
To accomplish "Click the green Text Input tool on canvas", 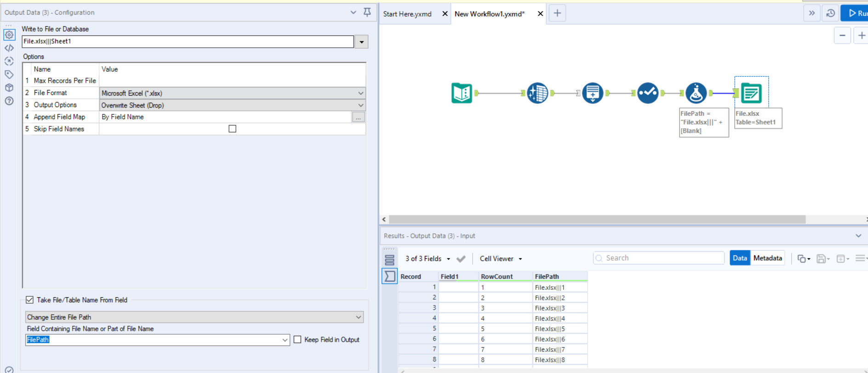I will pyautogui.click(x=462, y=93).
